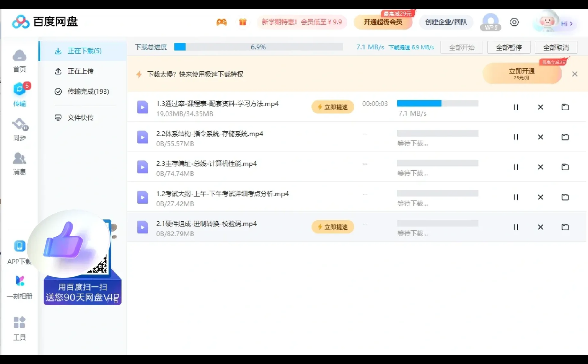This screenshot has height=364, width=588.
Task: Open 一刻相册 from the sidebar
Action: [x=19, y=287]
